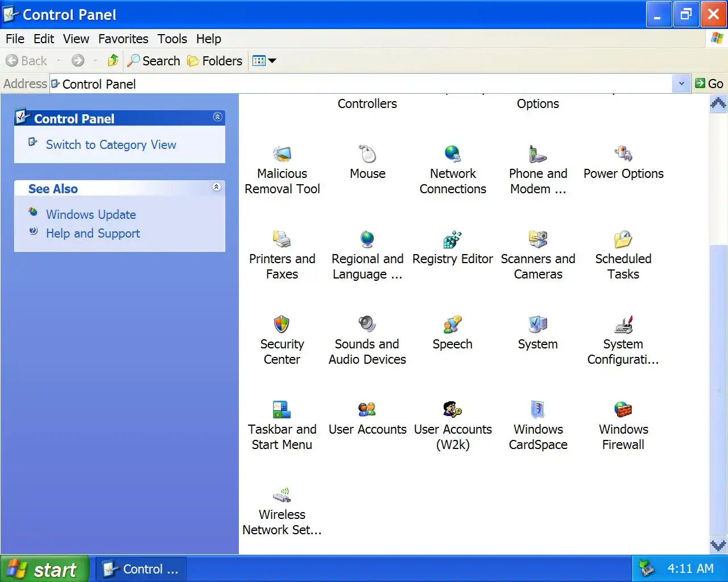
Task: Click the Address bar field
Action: (361, 84)
